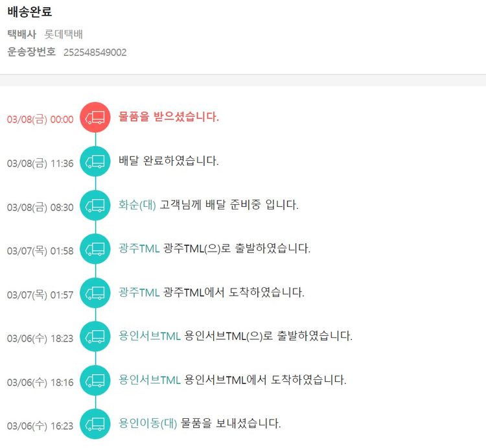
Task: Click the truck icon for 광주TML arrival at 01:57
Action: click(95, 292)
